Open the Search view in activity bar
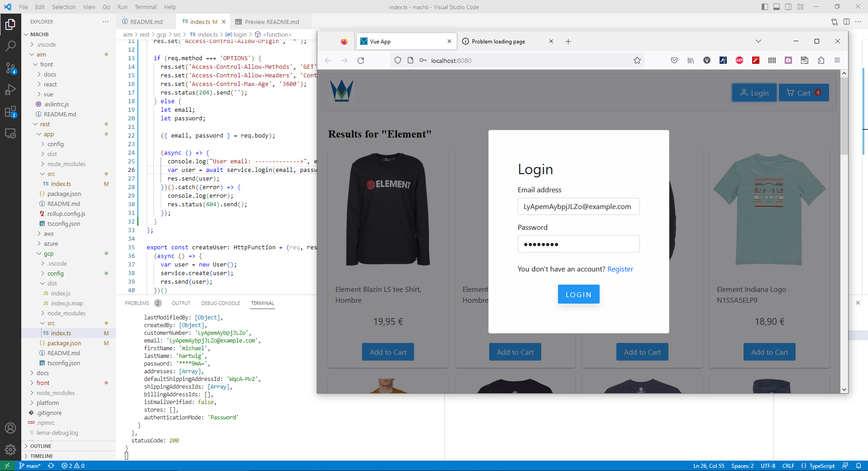 10,46
